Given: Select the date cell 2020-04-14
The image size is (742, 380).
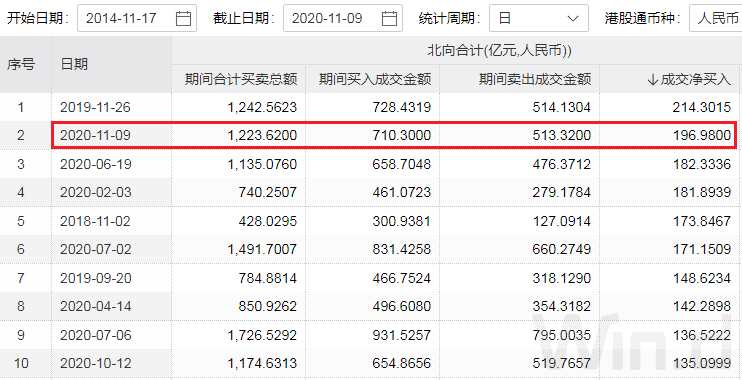Looking at the screenshot, I should (x=95, y=306).
